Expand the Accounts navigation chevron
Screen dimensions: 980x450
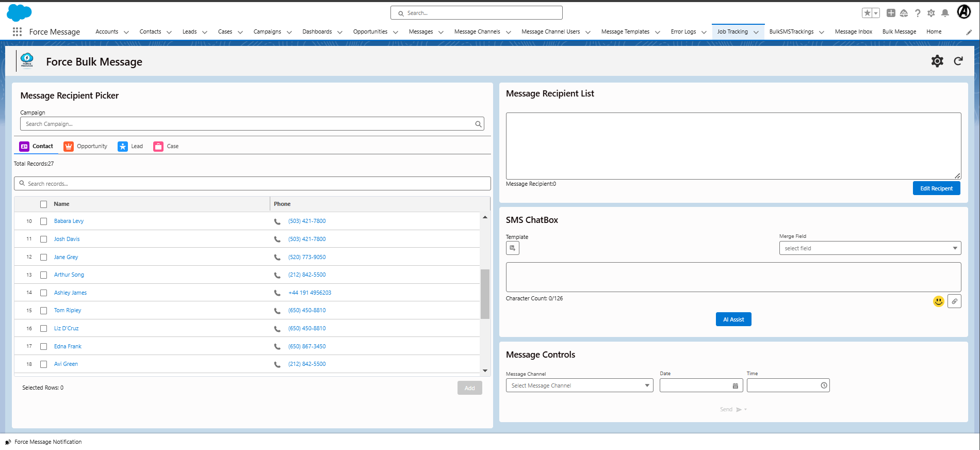[126, 32]
